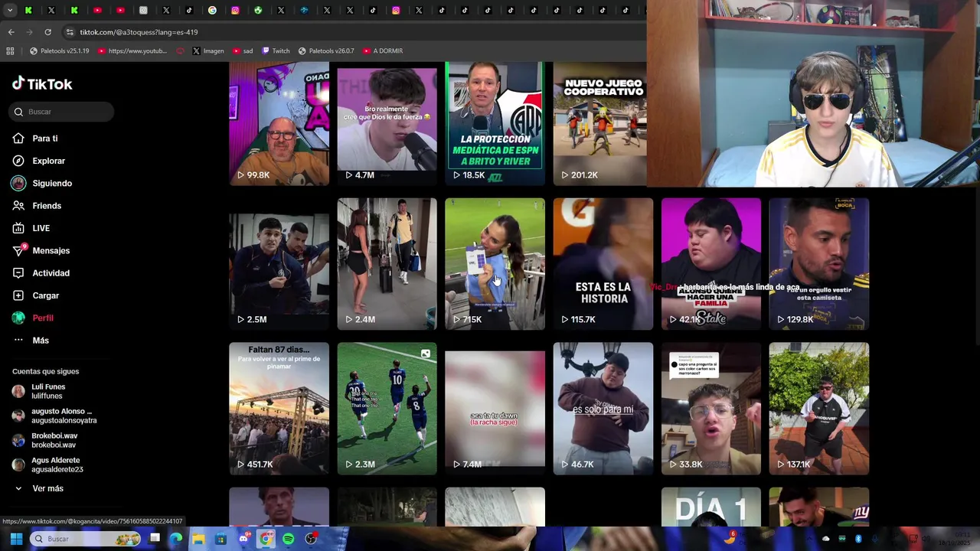The width and height of the screenshot is (980, 551).
Task: Open the Paletools v26.0.7 bookmark
Action: [x=326, y=51]
